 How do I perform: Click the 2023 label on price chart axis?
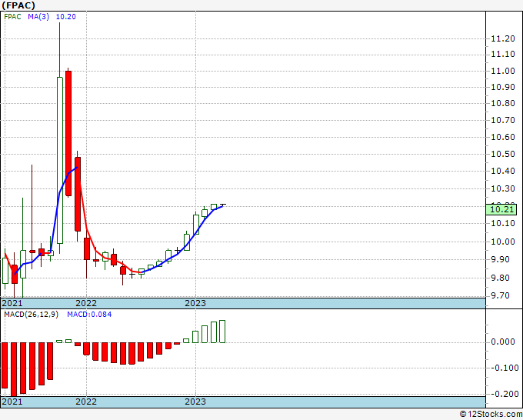pos(195,303)
